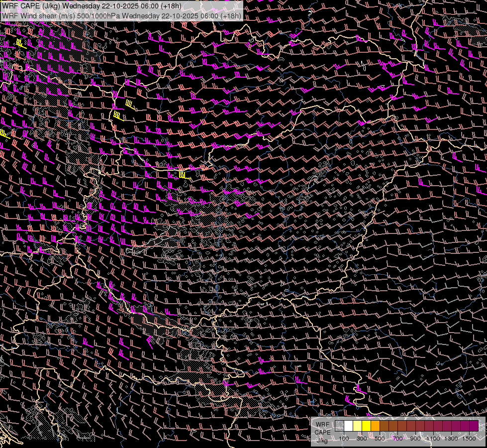
Task: Click the 1500 legend value label
Action: tap(469, 439)
